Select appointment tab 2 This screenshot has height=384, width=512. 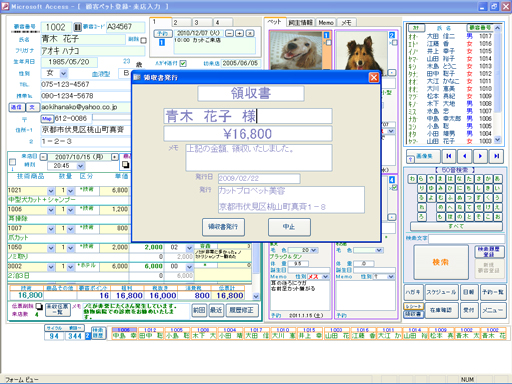182,22
